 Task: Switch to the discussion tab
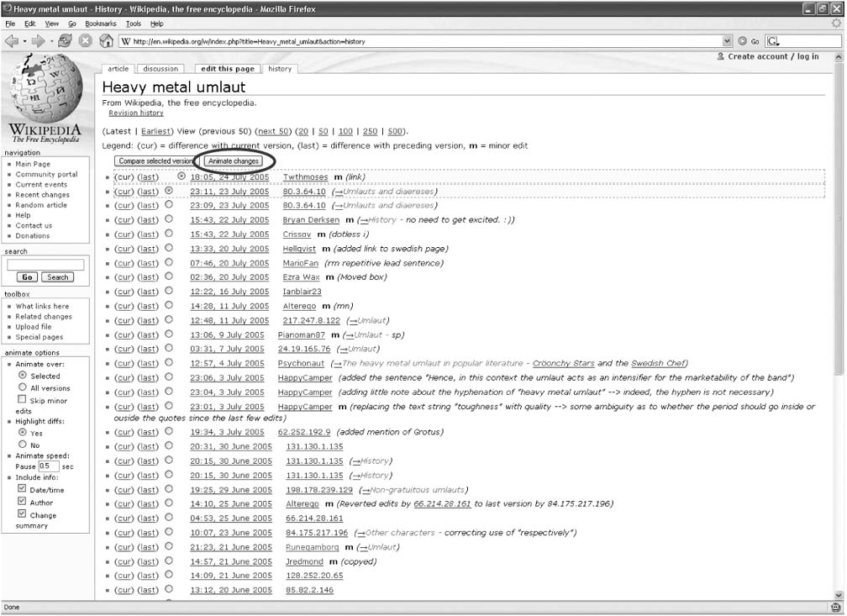160,69
